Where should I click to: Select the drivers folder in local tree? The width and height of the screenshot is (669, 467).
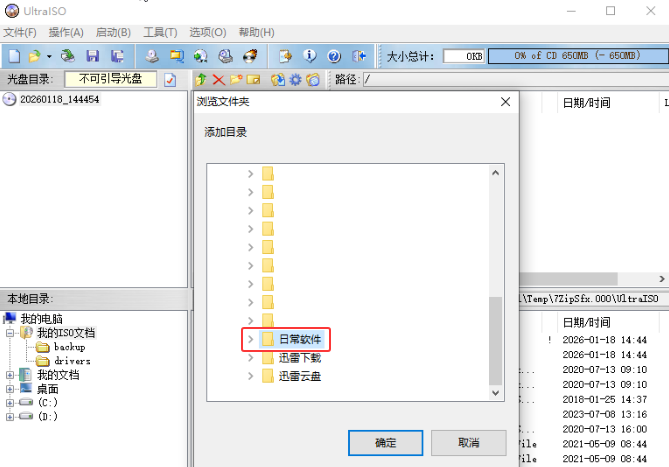tap(71, 360)
